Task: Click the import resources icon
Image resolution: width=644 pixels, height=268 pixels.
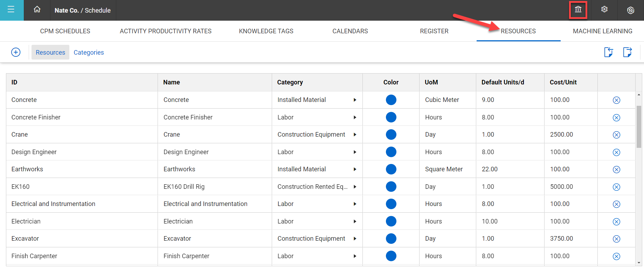Action: click(609, 52)
